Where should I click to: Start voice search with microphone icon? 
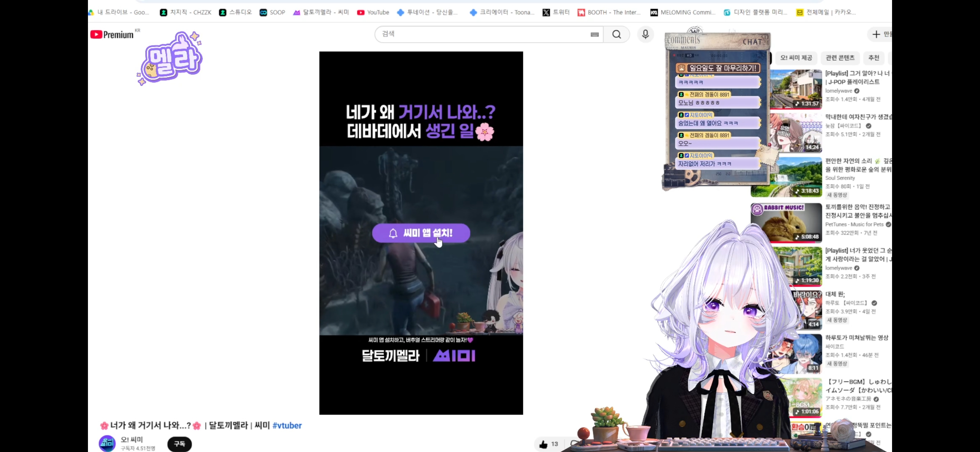(645, 35)
